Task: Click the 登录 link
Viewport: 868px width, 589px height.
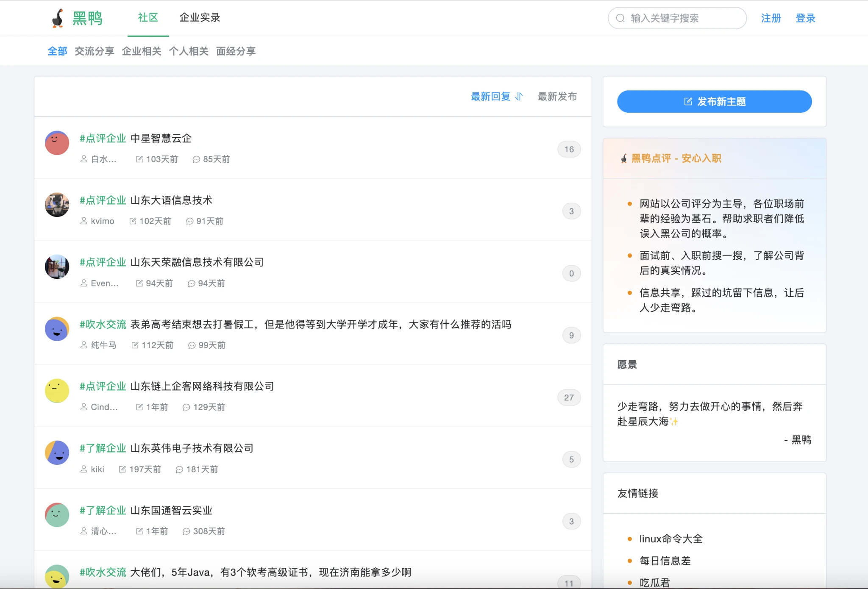Action: pos(805,18)
